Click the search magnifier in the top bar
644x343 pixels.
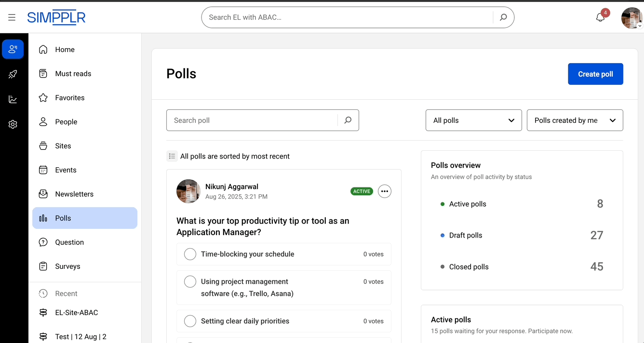[503, 17]
